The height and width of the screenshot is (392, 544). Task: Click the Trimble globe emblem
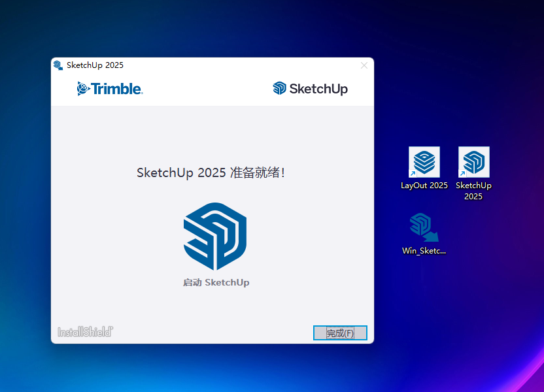[x=83, y=89]
